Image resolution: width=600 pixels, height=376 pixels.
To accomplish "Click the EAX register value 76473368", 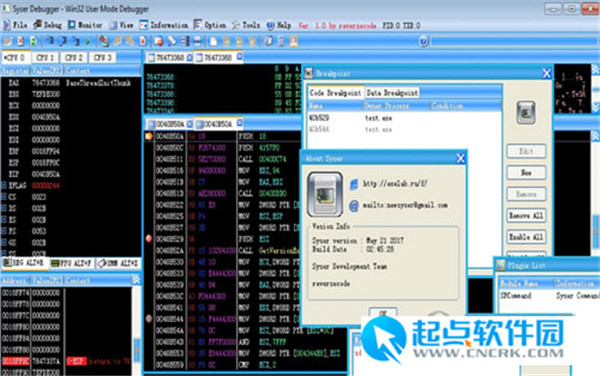I will pyautogui.click(x=46, y=83).
